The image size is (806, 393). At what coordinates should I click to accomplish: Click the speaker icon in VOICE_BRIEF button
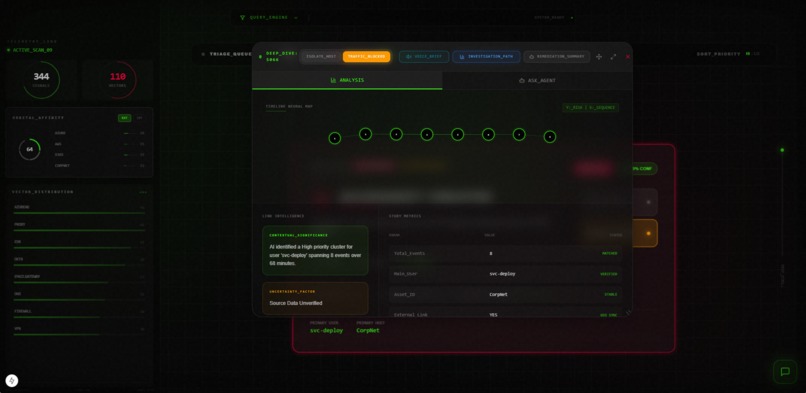coord(409,57)
